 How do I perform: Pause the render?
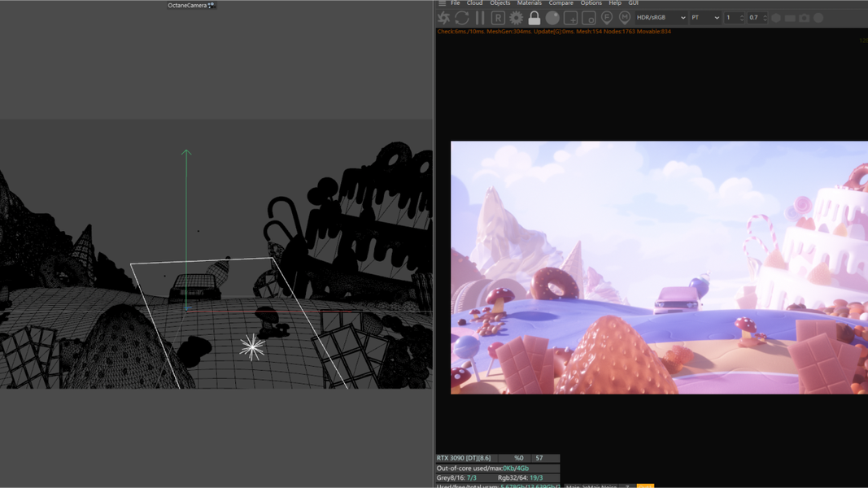pyautogui.click(x=480, y=18)
